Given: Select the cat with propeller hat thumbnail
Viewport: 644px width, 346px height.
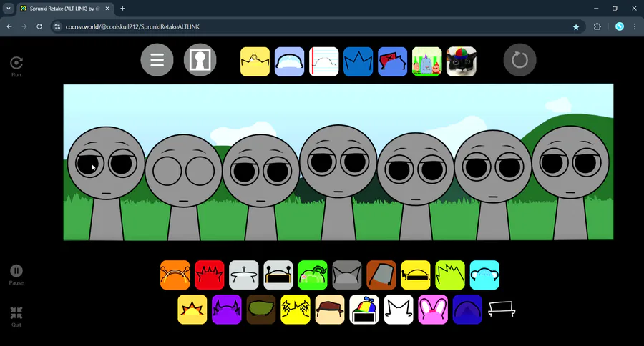Looking at the screenshot, I should tap(462, 61).
